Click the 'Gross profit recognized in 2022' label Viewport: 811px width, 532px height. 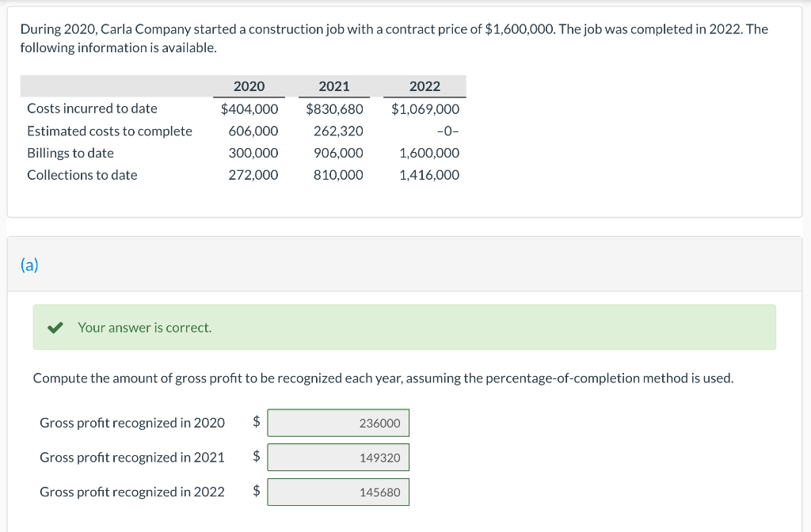[x=132, y=492]
